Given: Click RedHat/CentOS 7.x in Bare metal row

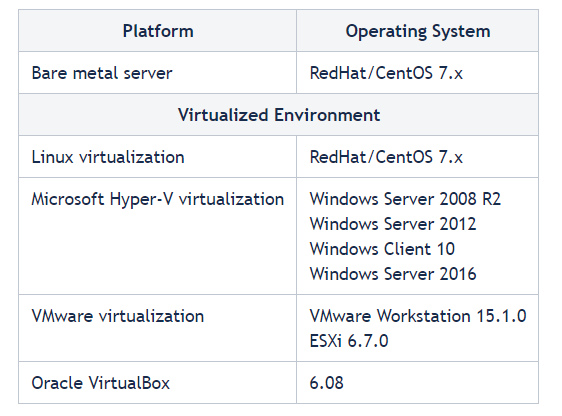Looking at the screenshot, I should (x=386, y=73).
